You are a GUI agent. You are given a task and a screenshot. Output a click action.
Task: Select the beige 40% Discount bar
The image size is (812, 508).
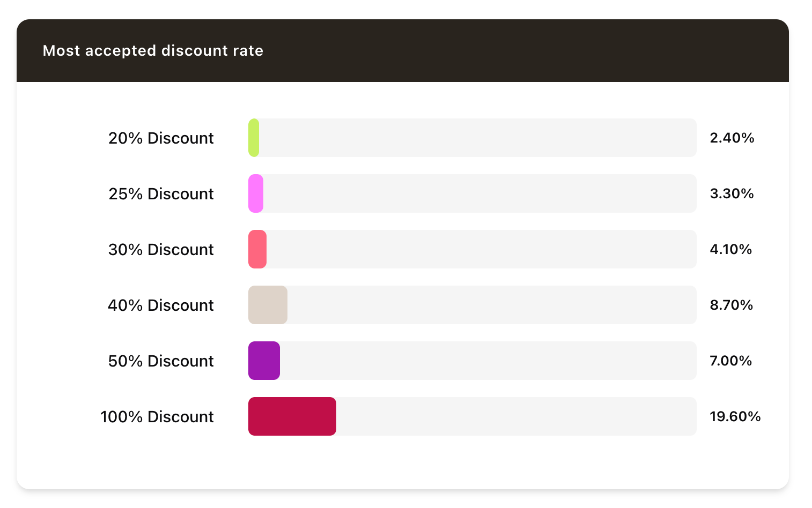268,305
